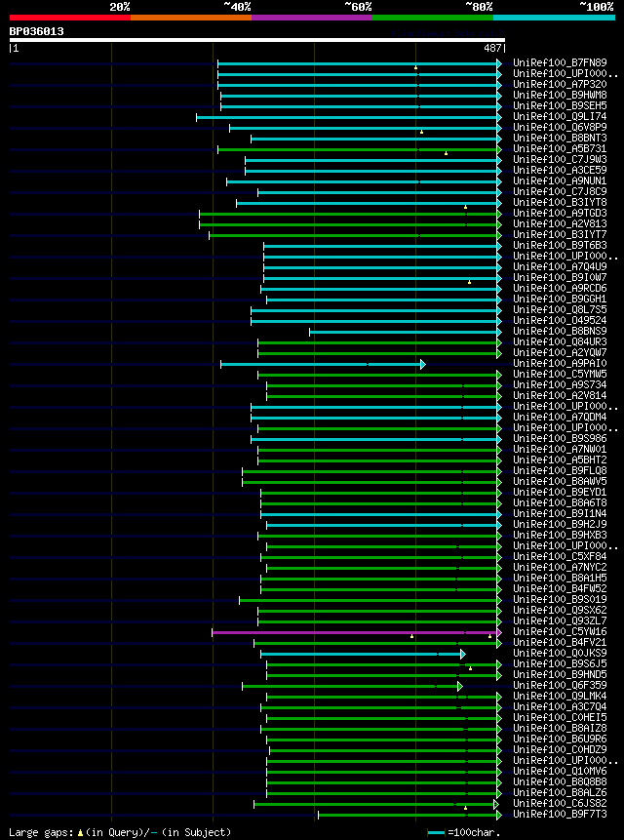
Task: Open UniRef100_Q84UR3 hit label
Action: [560, 341]
